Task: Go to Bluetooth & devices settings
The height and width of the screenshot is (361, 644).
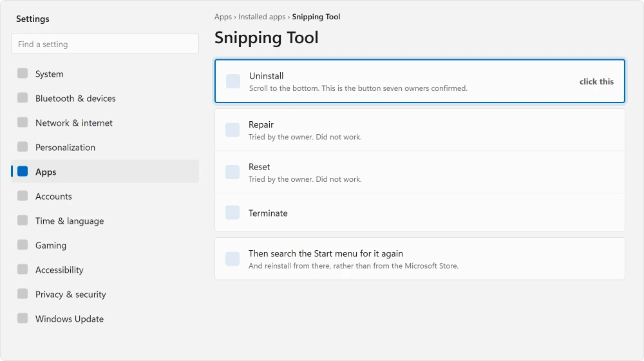Action: [x=105, y=98]
